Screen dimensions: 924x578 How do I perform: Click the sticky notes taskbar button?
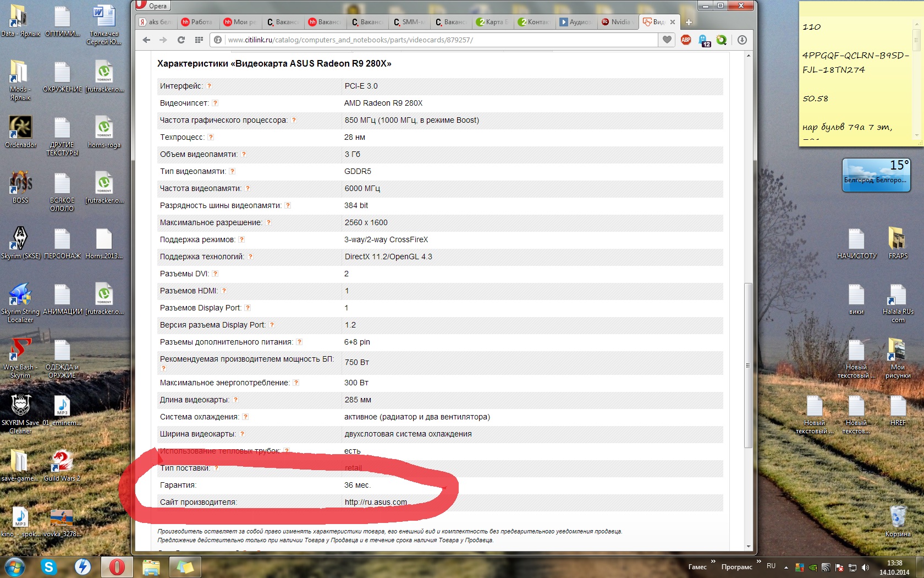(185, 567)
